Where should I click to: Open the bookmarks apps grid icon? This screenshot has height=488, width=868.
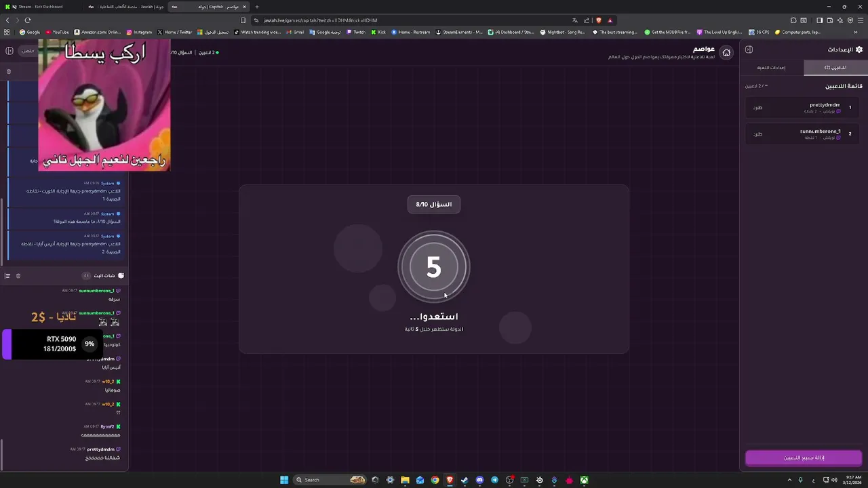7,32
